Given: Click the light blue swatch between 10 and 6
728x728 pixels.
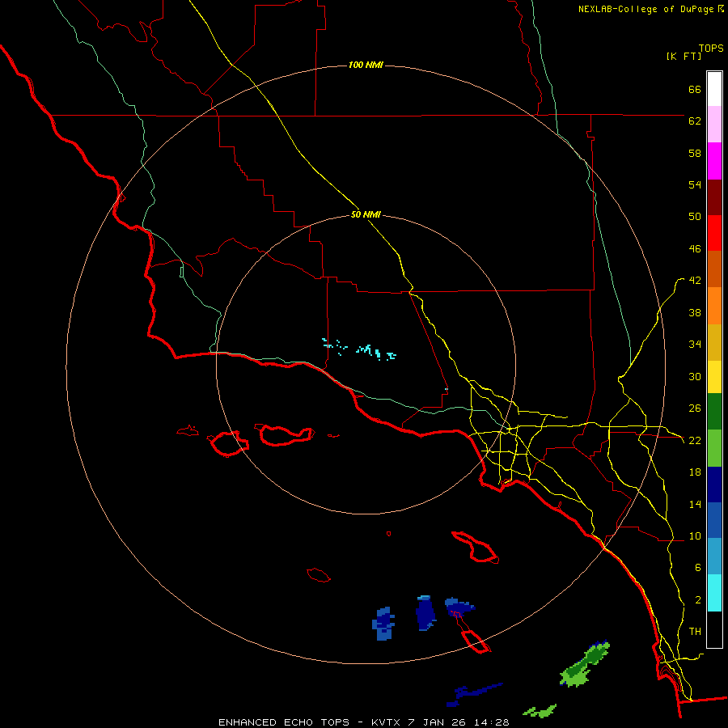Looking at the screenshot, I should 714,557.
